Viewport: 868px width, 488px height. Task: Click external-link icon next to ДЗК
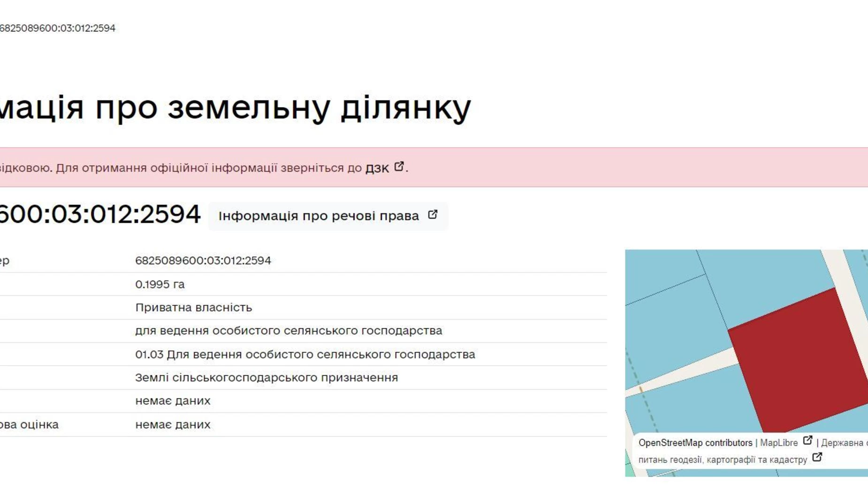(x=399, y=167)
